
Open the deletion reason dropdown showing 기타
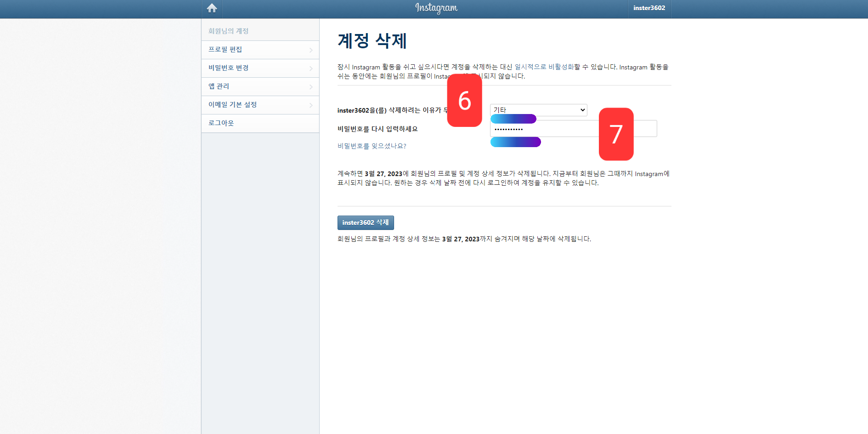click(x=538, y=110)
